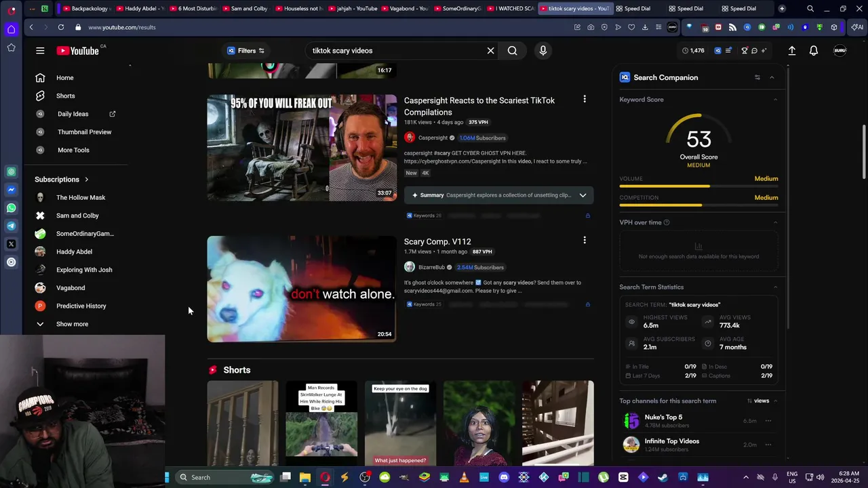This screenshot has width=868, height=488.
Task: Open Opera AI assistant button
Action: (x=857, y=27)
